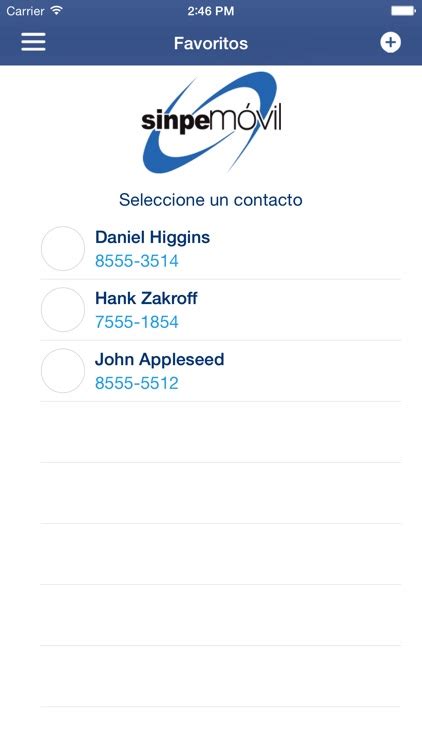Tap the Favoritos title
This screenshot has width=422, height=750.
pos(211,43)
